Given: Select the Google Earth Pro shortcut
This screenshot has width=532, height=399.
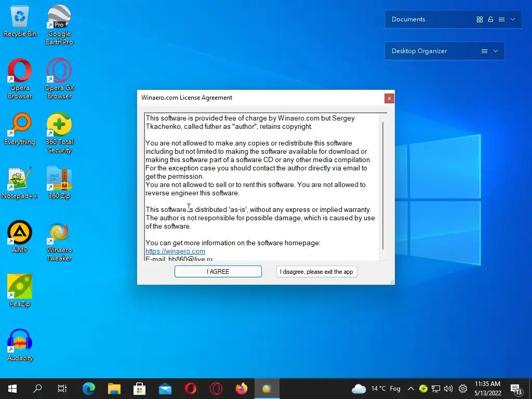Looking at the screenshot, I should pos(59,25).
